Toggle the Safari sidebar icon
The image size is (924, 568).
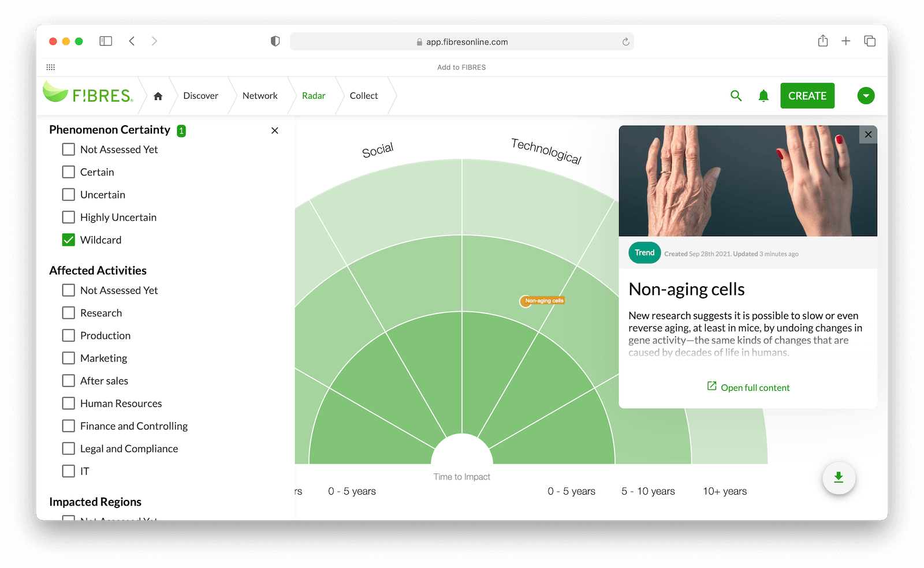click(106, 41)
